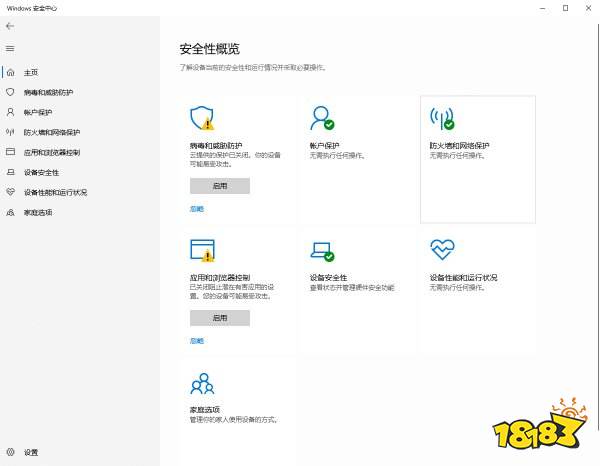
Task: Click the vertical scrollbar on right edge
Action: (x=598, y=226)
